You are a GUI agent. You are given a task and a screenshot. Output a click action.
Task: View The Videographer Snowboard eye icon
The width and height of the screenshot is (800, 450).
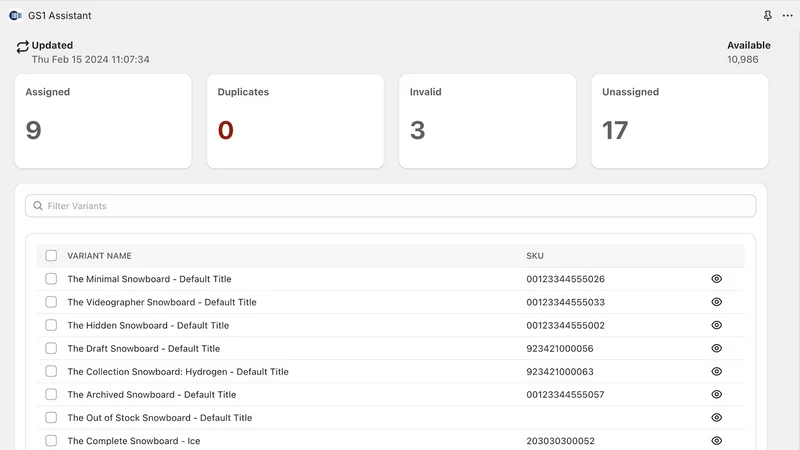click(716, 302)
